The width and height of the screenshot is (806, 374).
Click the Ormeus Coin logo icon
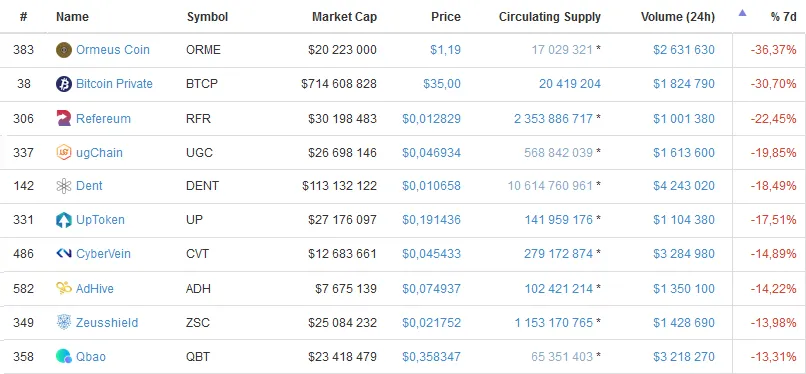tap(64, 50)
